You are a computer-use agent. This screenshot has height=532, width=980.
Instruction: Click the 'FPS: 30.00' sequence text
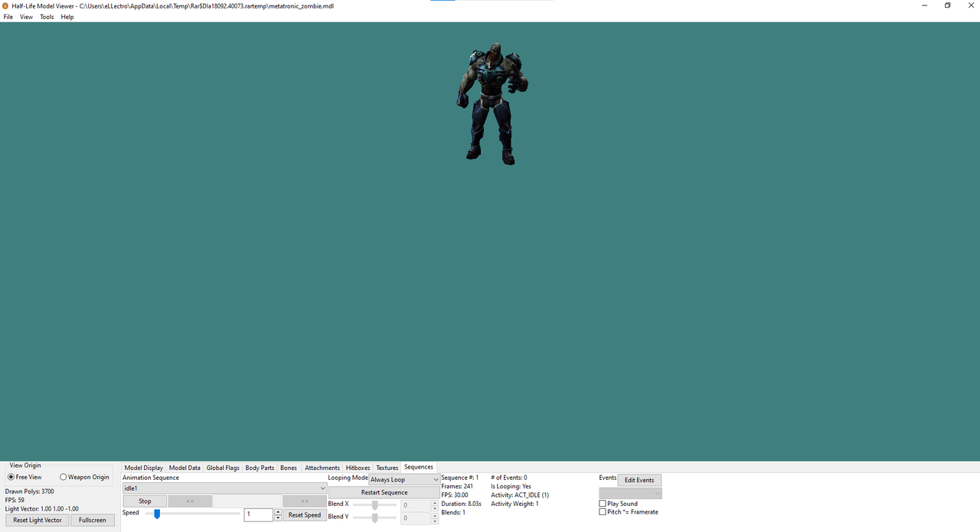(455, 494)
